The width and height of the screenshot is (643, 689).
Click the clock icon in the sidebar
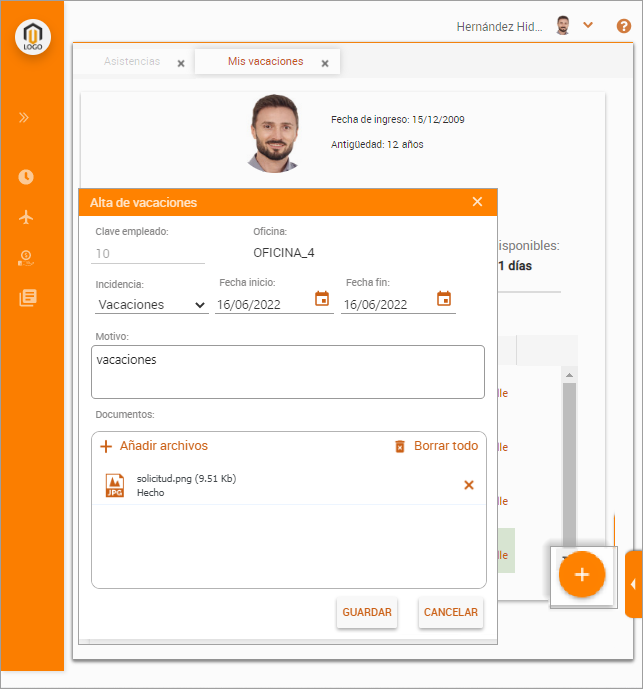click(x=26, y=177)
